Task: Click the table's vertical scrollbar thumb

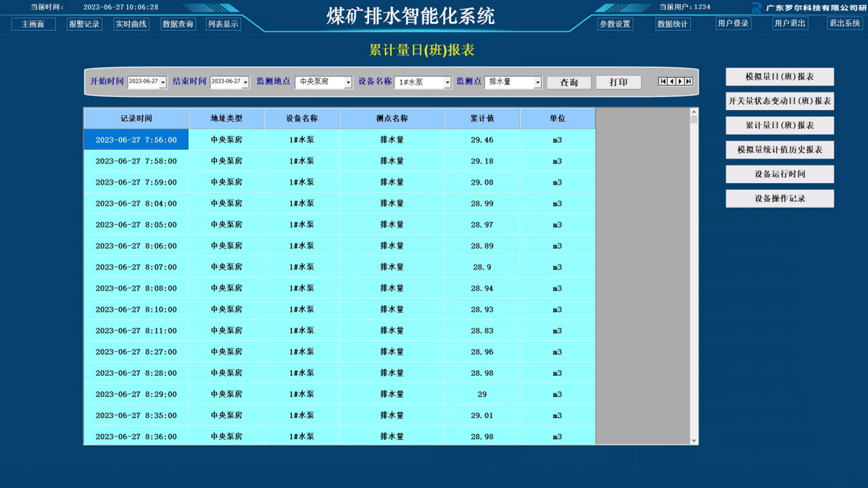Action: (694, 119)
